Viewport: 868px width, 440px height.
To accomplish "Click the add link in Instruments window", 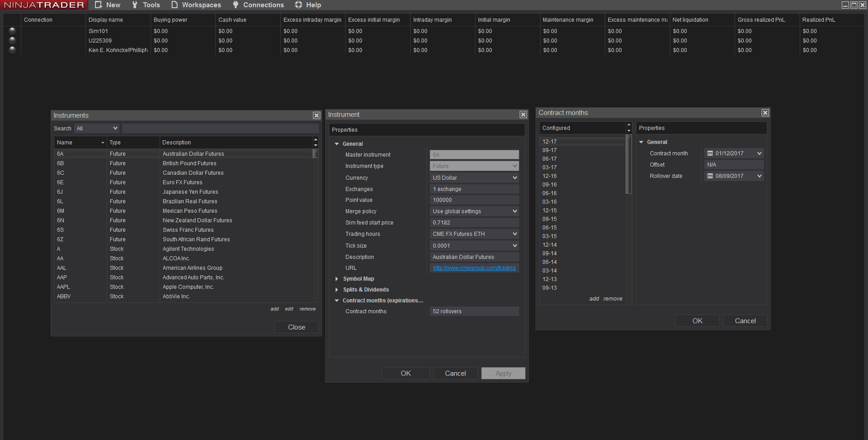I will [275, 309].
